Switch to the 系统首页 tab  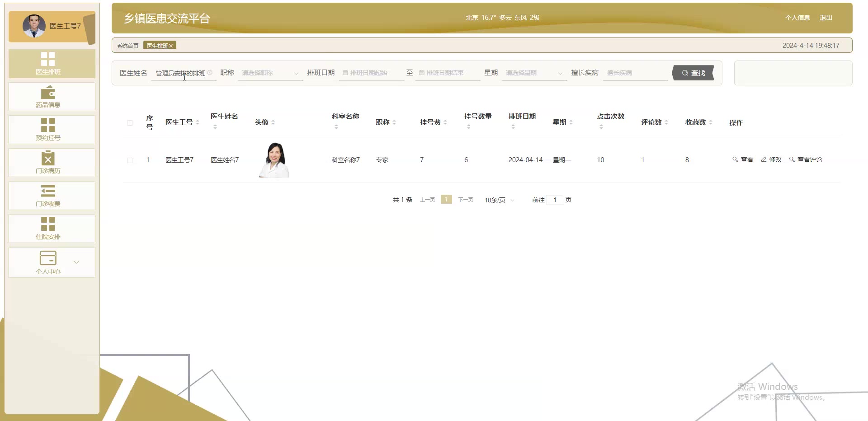128,46
